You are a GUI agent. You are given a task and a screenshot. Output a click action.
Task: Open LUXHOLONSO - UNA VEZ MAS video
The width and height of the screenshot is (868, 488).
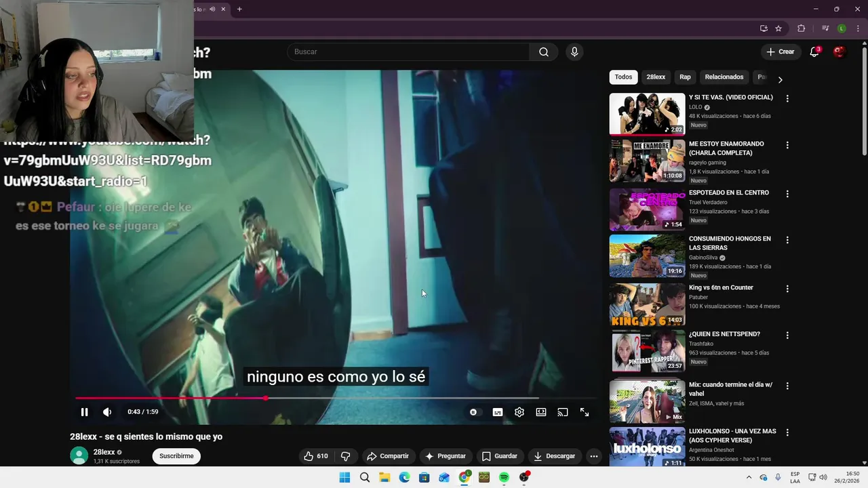tap(647, 447)
